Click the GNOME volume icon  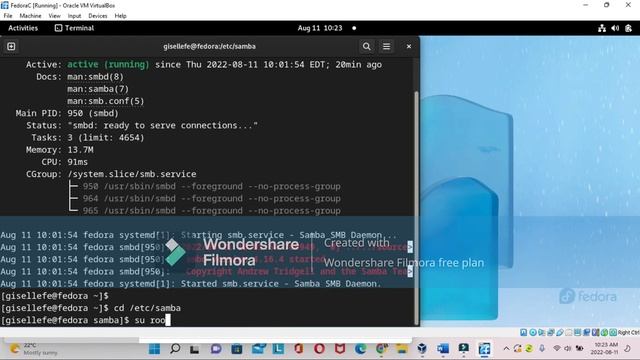(615, 28)
